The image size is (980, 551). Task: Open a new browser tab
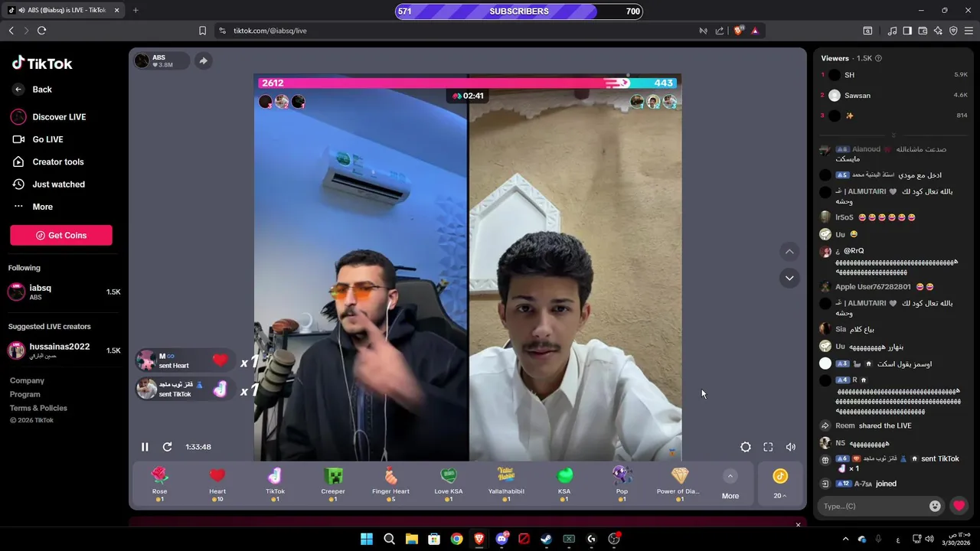pos(136,11)
